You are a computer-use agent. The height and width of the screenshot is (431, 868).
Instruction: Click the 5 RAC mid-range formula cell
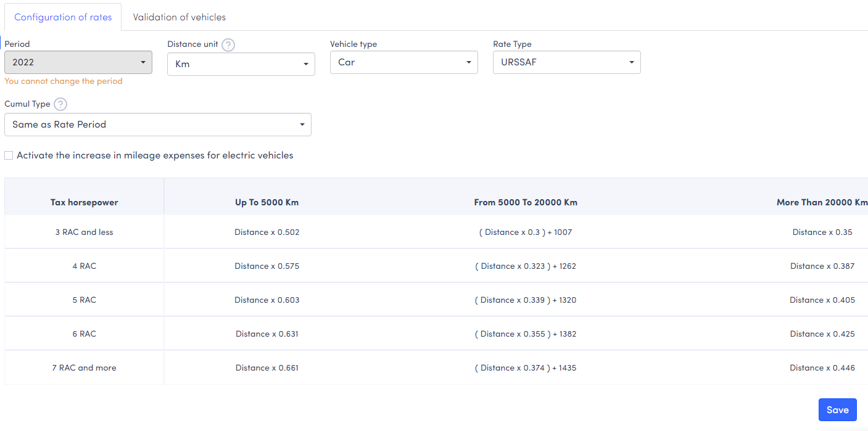(526, 300)
